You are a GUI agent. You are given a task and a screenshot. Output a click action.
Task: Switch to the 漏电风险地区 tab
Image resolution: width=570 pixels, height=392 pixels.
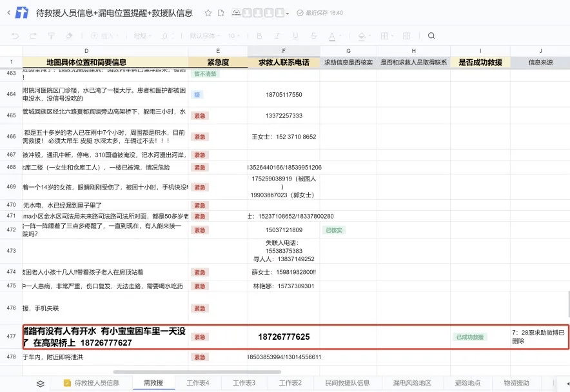click(412, 383)
